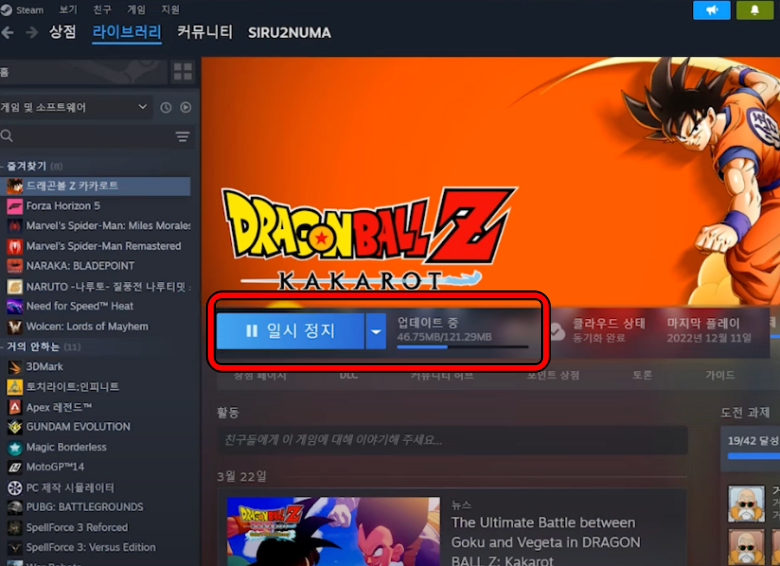Click the 클라우드 상태 cloud sync icon
Screen dimensions: 780x566
[x=557, y=331]
